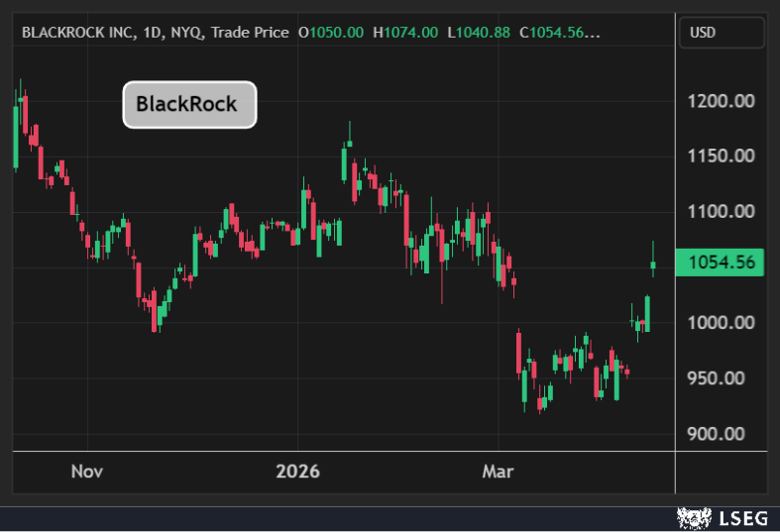Click the 1200.00 price axis label
This screenshot has width=780, height=532.
721,101
